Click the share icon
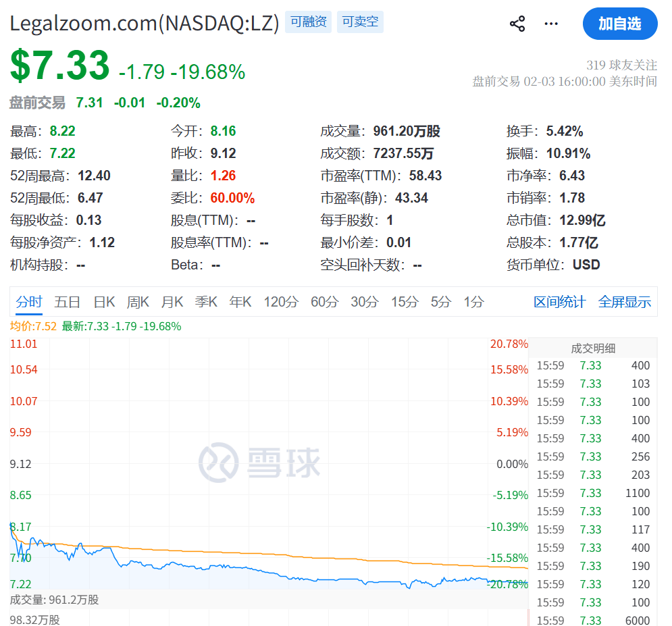The width and height of the screenshot is (672, 626). tap(517, 22)
